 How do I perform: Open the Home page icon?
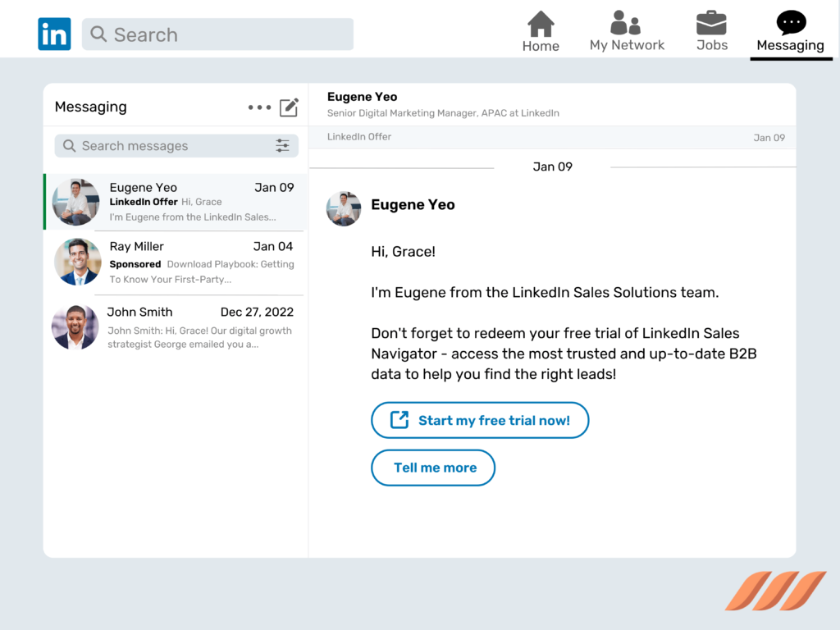[x=541, y=25]
